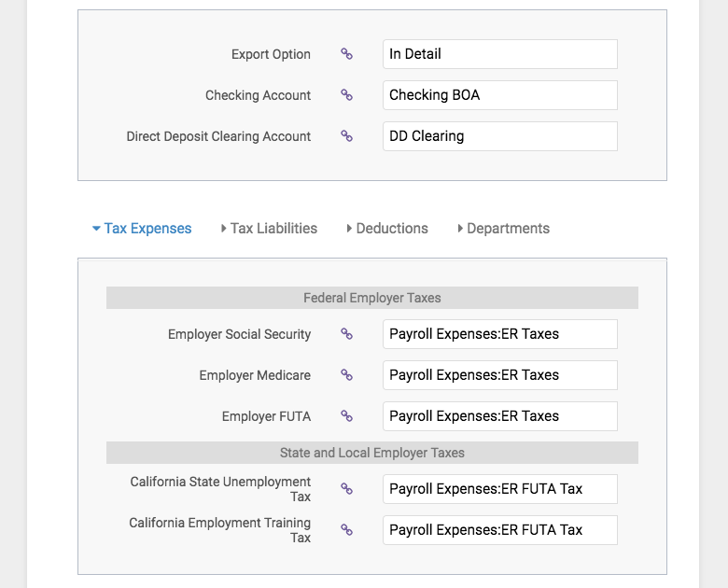Viewport: 728px width, 588px height.
Task: Expand the Tax Liabilities section
Action: tap(270, 229)
